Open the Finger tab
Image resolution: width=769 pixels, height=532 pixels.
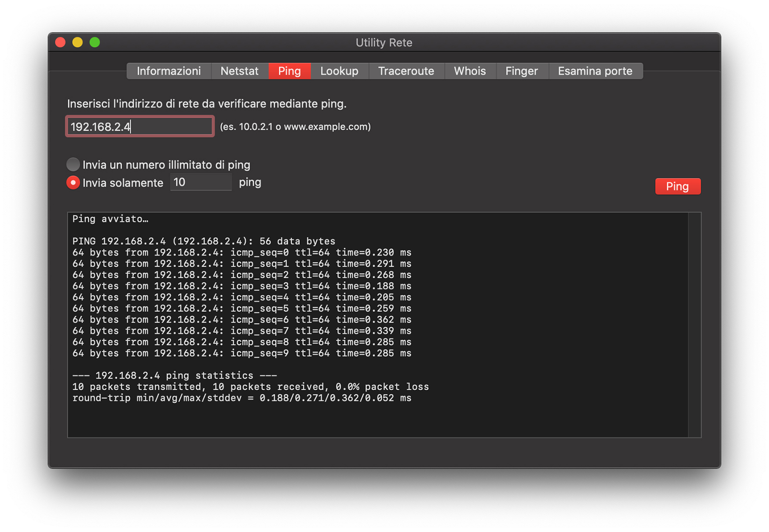(x=521, y=71)
